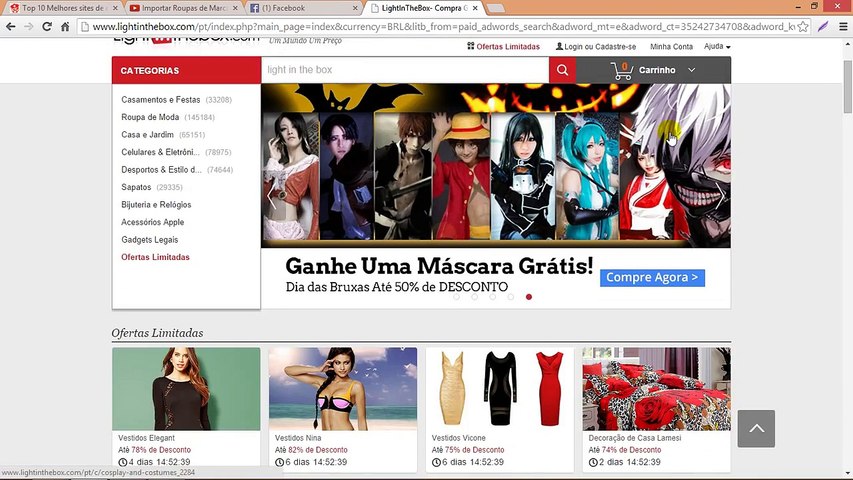Click the Halloween cosplay banner image
This screenshot has width=853, height=480.
(496, 165)
